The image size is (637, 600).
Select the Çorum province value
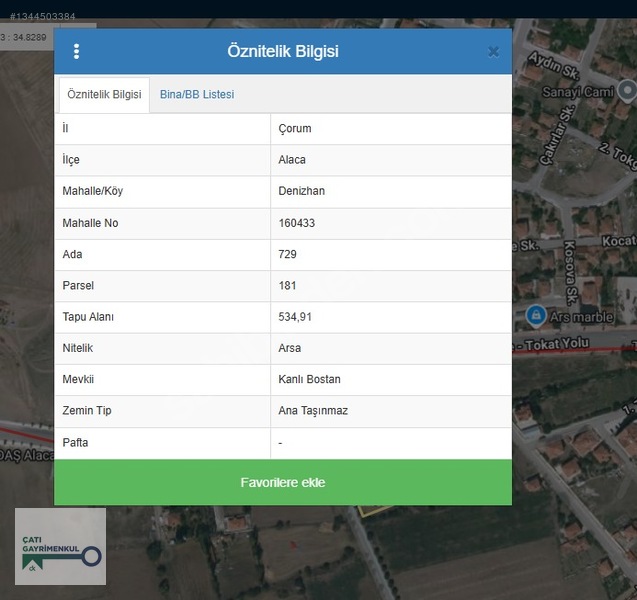pos(295,128)
